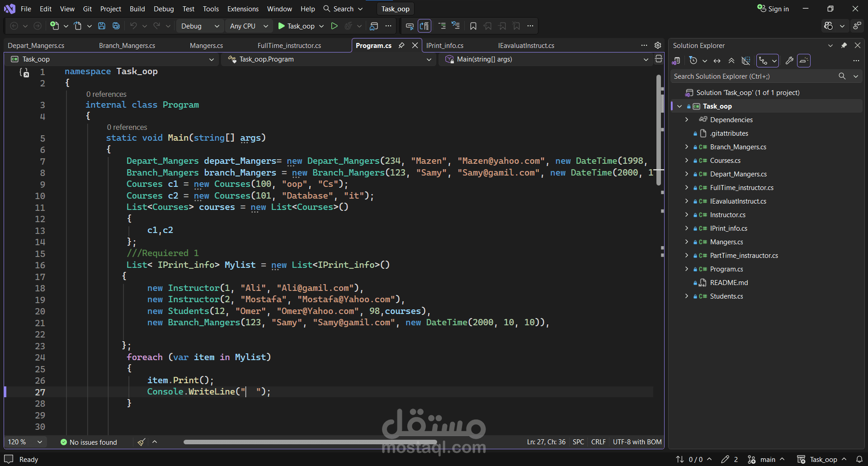The height and width of the screenshot is (466, 868).
Task: Click the New Item icon in the toolbar
Action: click(x=54, y=26)
